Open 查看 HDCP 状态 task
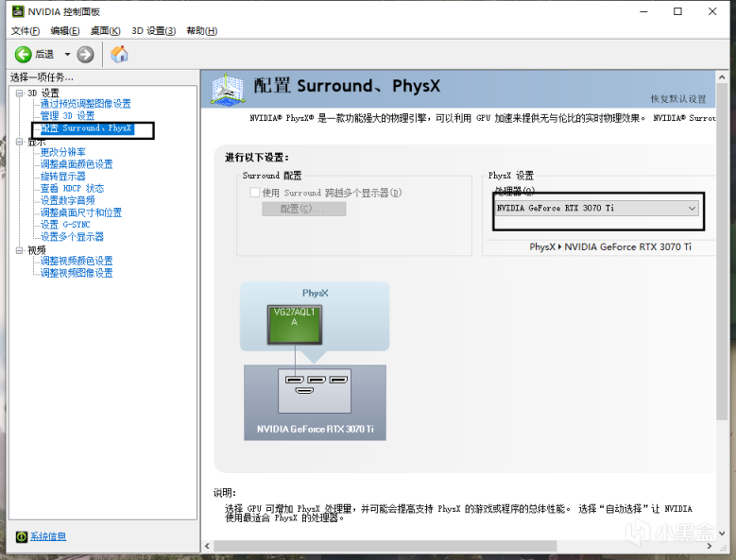This screenshot has height=560, width=736. [x=72, y=189]
